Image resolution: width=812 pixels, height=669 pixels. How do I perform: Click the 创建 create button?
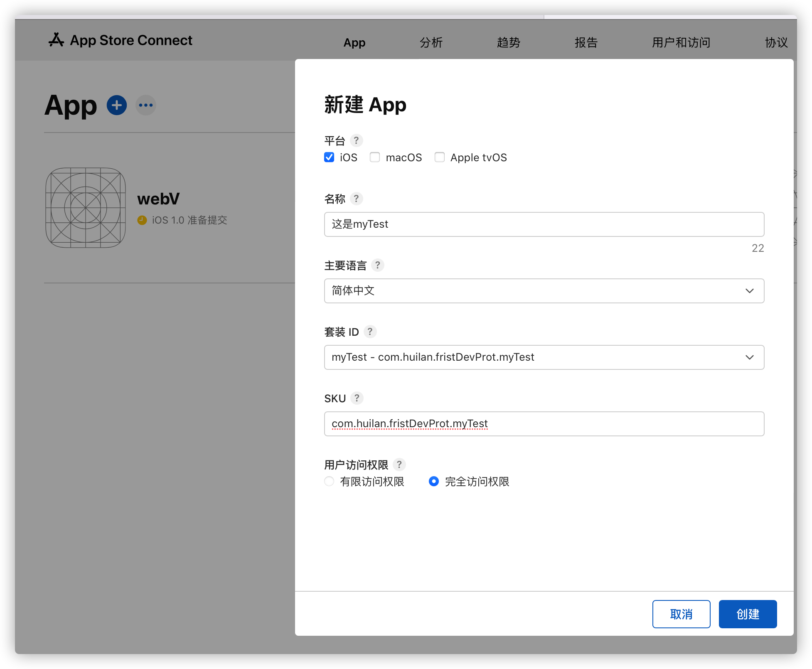coord(748,614)
